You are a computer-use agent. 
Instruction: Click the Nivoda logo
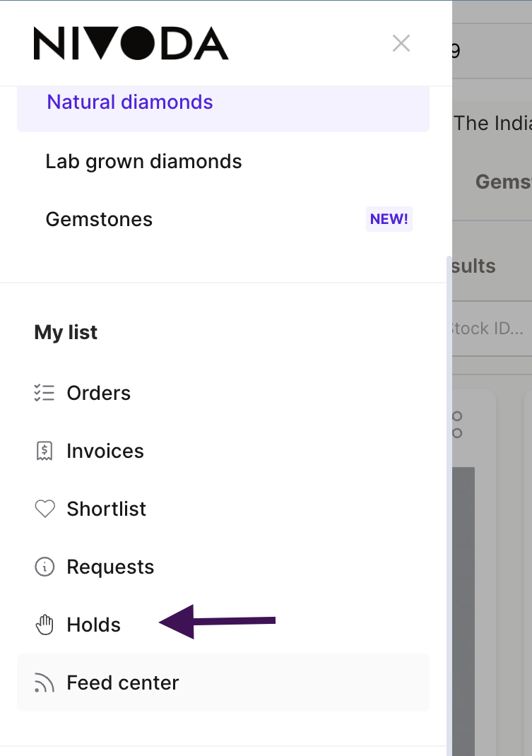click(131, 43)
